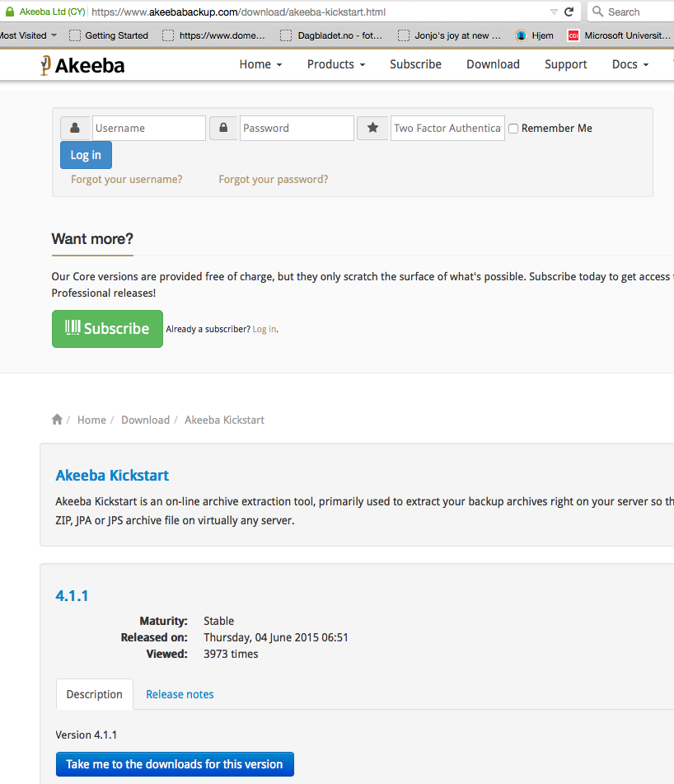Viewport: 674px width, 784px height.
Task: Open the Subscribe navigation item
Action: [416, 64]
